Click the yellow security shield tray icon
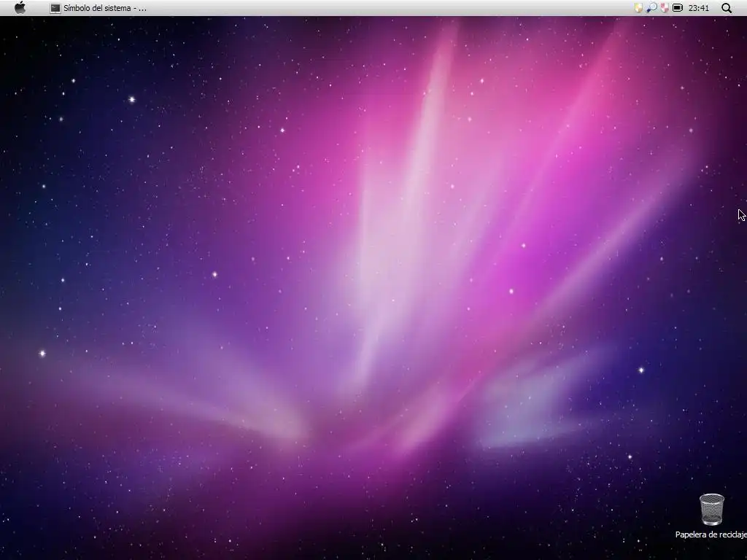Viewport: 747px width, 560px height. tap(638, 7)
